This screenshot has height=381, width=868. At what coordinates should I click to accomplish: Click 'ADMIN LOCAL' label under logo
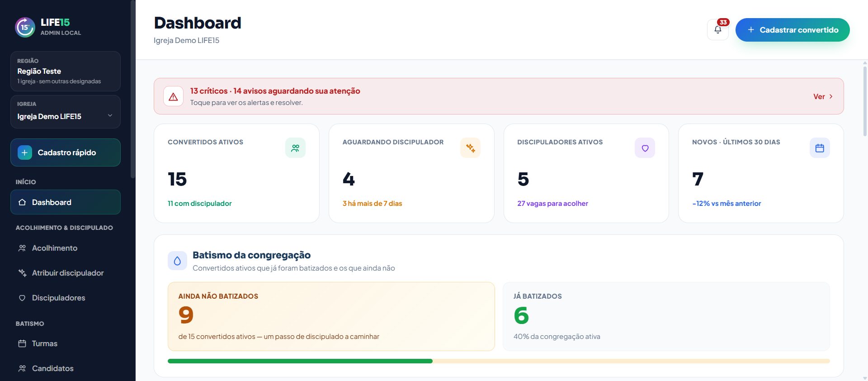point(61,33)
